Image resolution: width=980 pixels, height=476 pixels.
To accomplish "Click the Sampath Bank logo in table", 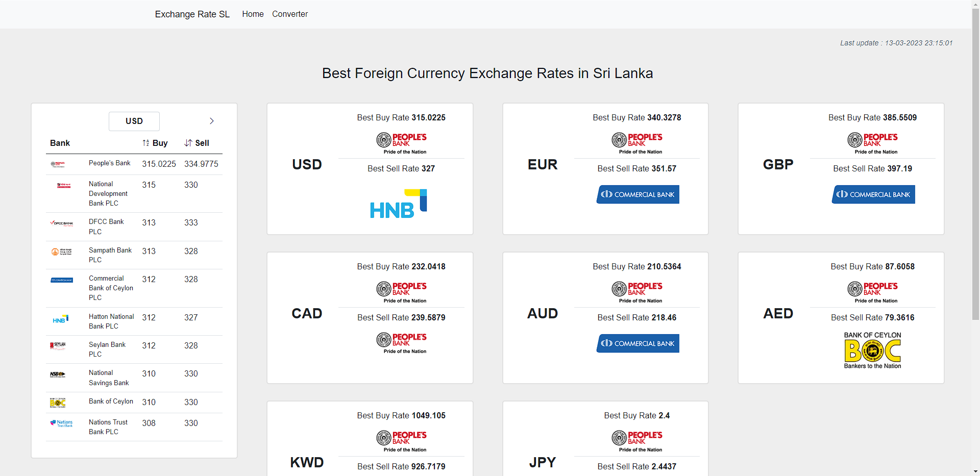I will (x=62, y=252).
